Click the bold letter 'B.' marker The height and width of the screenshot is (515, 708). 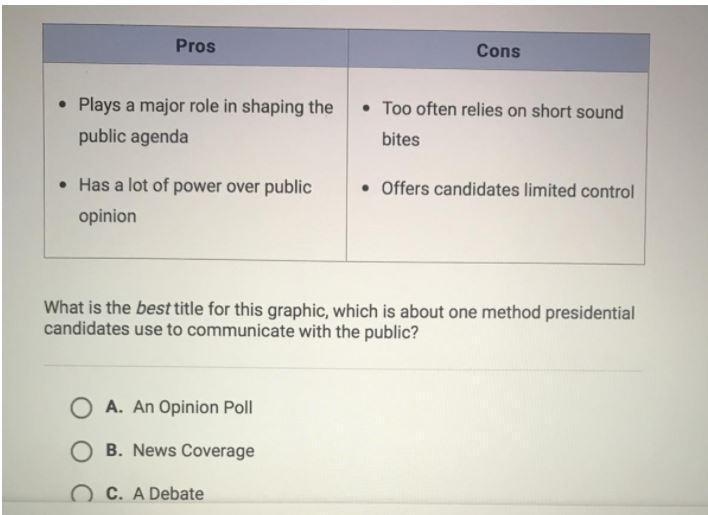pyautogui.click(x=114, y=450)
